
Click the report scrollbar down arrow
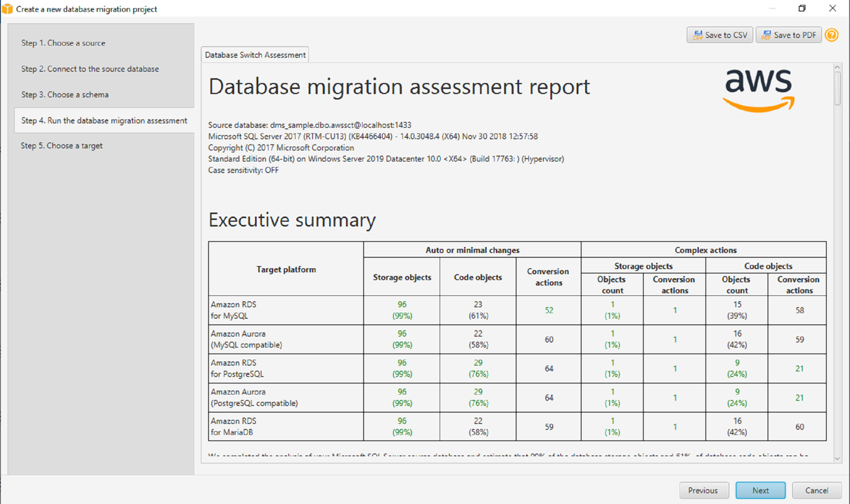tap(838, 458)
